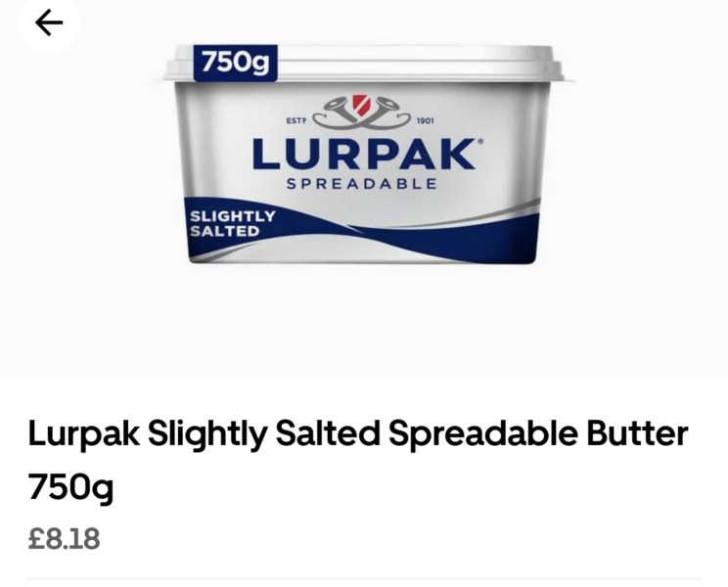This screenshot has width=728, height=587.
Task: Click the blue wave design on the tub
Action: [x=441, y=240]
